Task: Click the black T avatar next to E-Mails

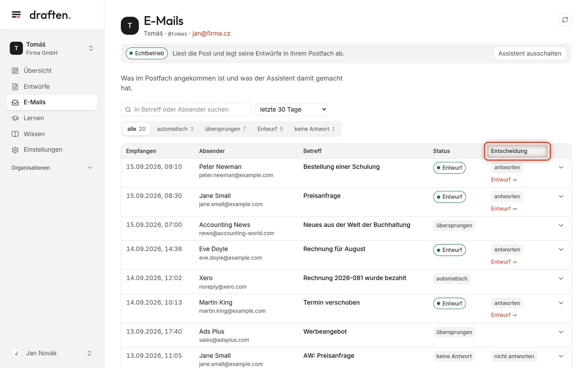Action: pos(130,26)
